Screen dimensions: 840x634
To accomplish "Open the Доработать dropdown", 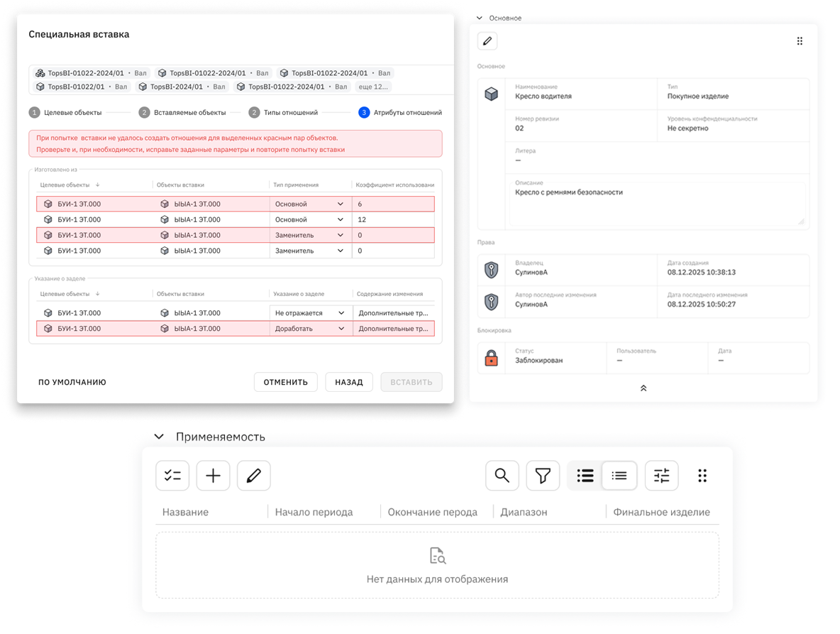I will pos(311,329).
